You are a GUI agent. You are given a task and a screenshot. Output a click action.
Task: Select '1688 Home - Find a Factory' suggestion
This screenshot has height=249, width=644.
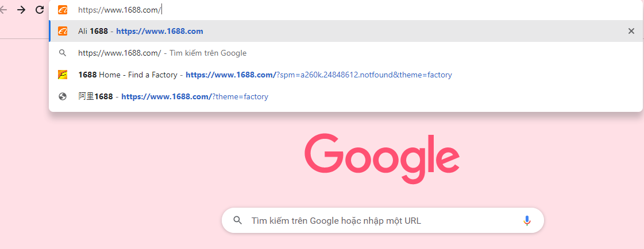click(346, 75)
